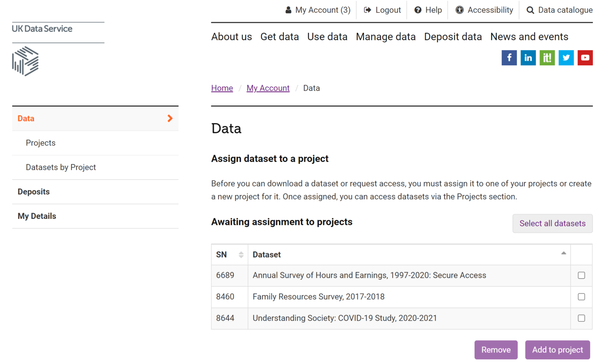Click the Select all datasets button
Viewport: 601px width, 364px height.
(552, 223)
